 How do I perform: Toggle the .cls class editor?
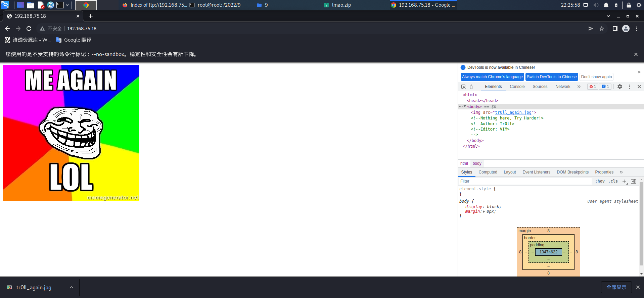(x=613, y=181)
